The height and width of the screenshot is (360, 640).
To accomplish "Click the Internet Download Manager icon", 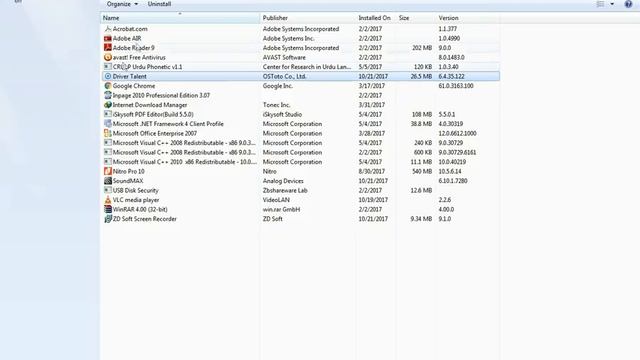I will 108,105.
